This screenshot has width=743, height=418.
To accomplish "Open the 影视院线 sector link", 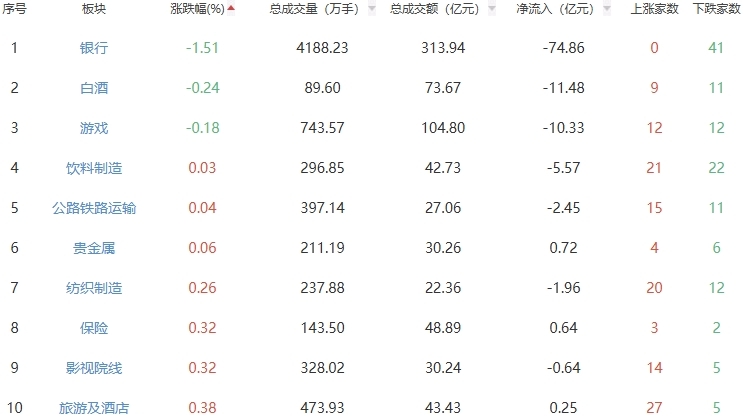I will (94, 368).
